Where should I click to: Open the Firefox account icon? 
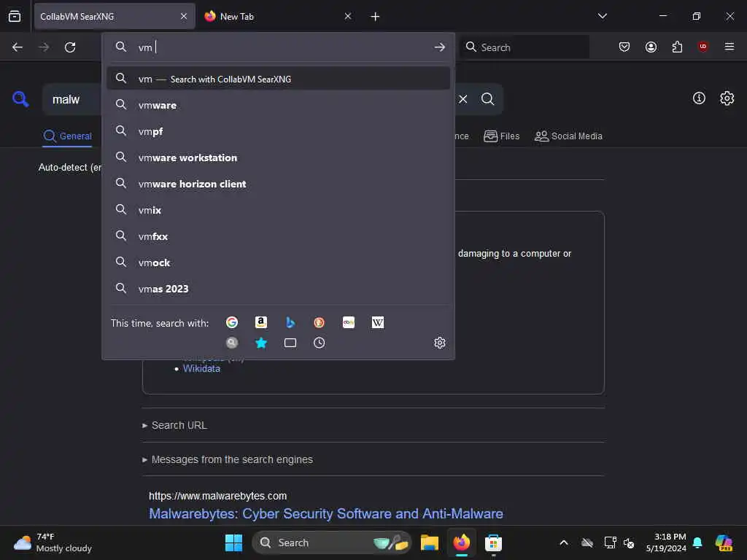click(x=651, y=47)
